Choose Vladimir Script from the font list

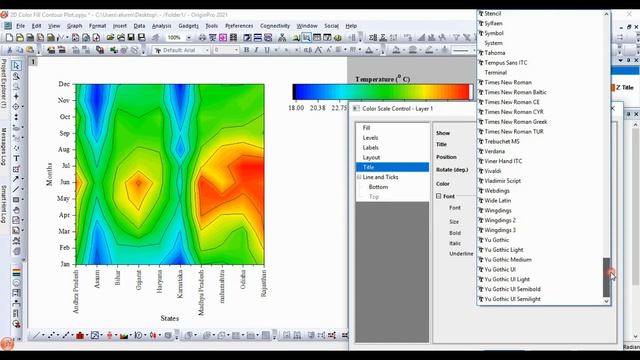pos(502,181)
